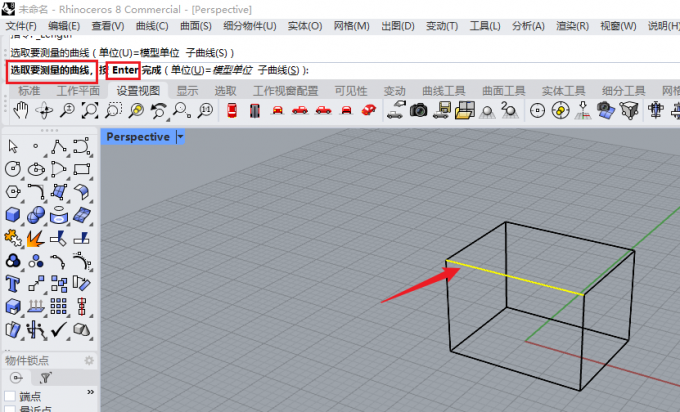Select the Circle tool
The image size is (680, 412).
tap(13, 169)
